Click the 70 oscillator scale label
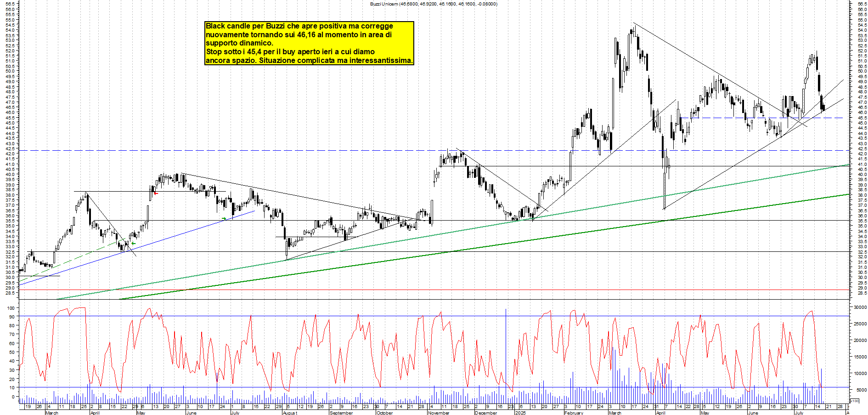The width and height of the screenshot is (868, 415). click(12, 335)
